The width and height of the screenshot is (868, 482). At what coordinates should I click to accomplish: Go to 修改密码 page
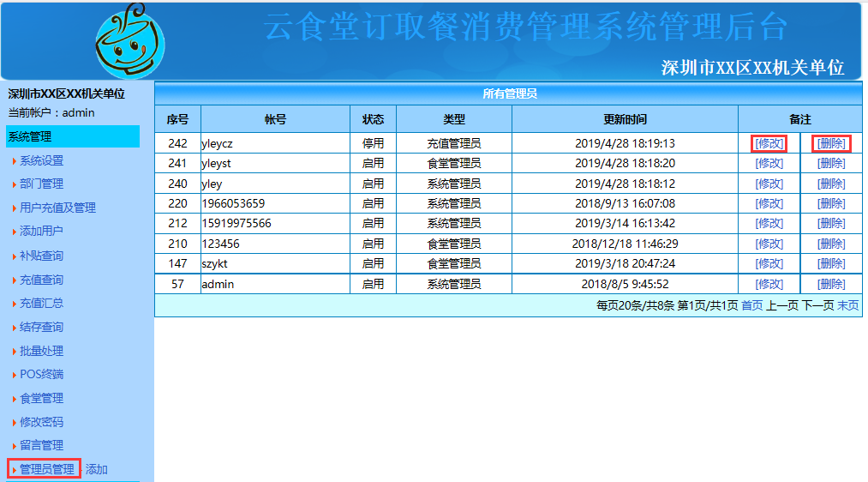click(41, 422)
